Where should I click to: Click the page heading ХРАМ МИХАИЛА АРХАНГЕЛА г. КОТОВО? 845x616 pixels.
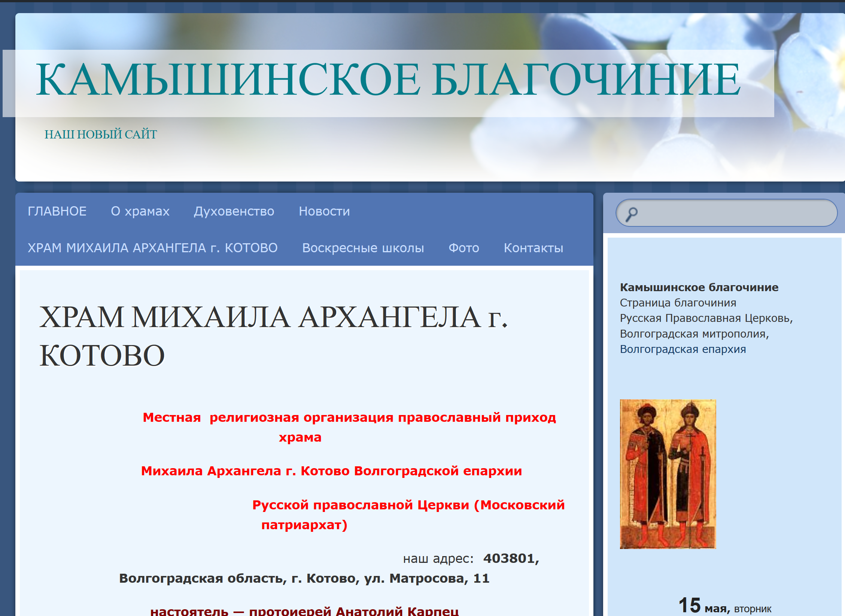click(x=274, y=336)
